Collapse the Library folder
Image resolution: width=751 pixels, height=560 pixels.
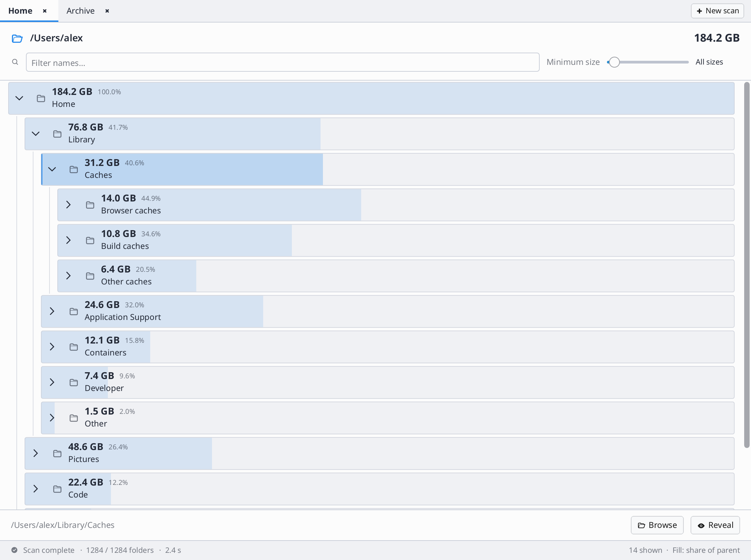point(36,134)
